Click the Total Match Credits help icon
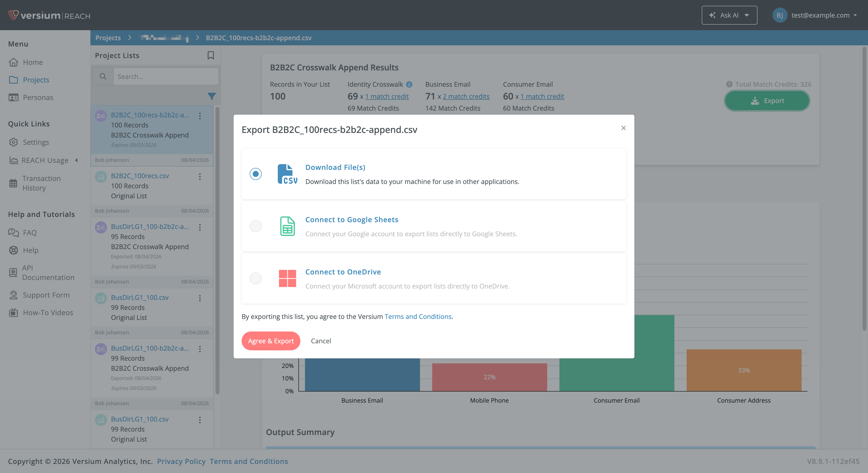The width and height of the screenshot is (868, 473). 729,84
